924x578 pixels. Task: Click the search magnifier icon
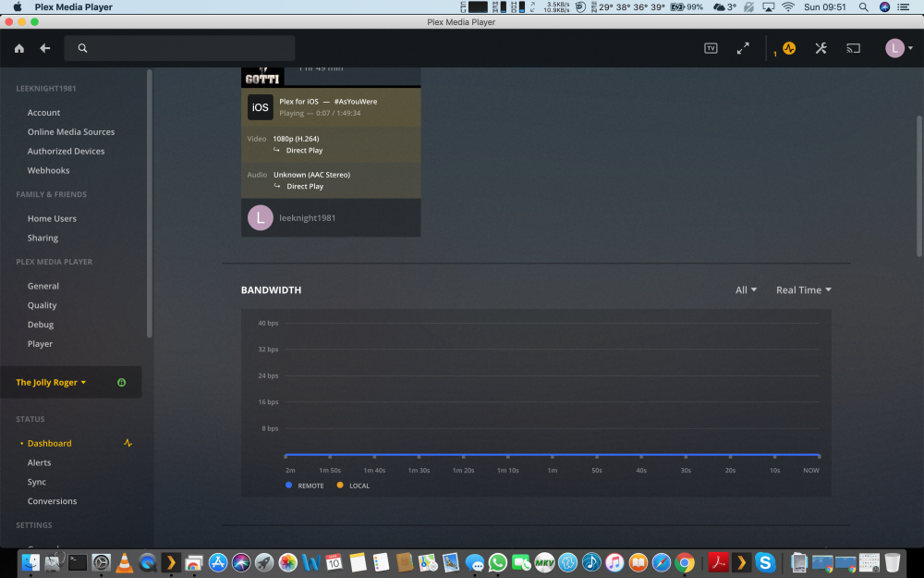coord(82,48)
